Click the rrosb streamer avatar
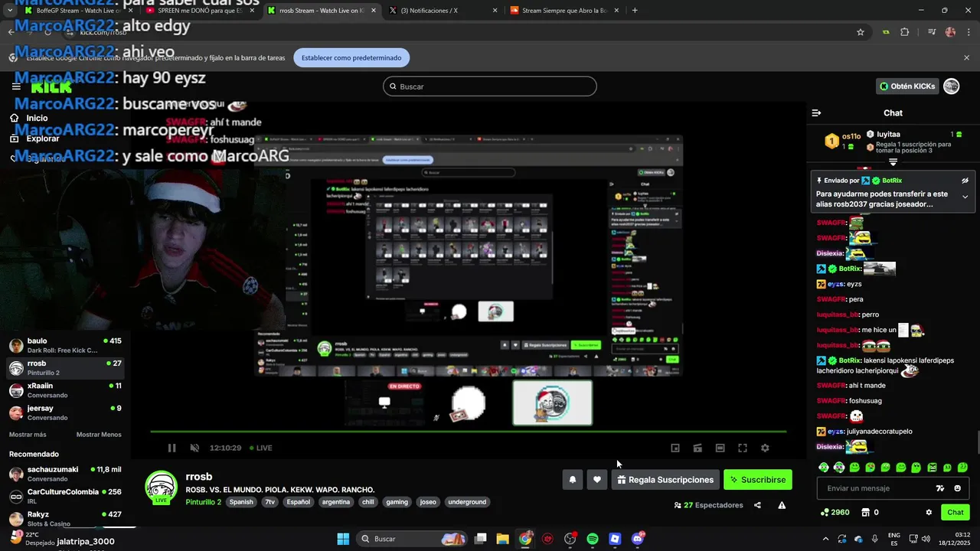This screenshot has height=551, width=980. point(162,487)
